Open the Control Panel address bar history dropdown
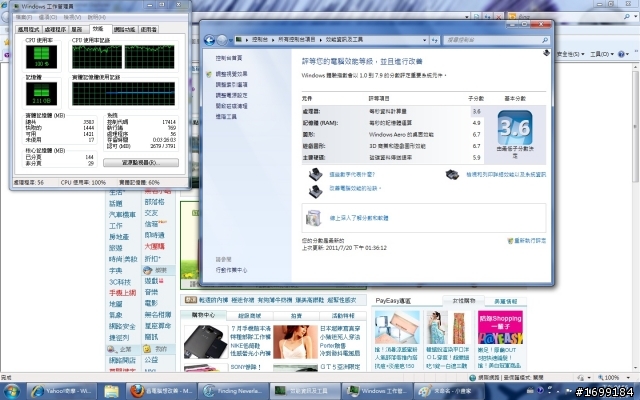The height and width of the screenshot is (400, 640). [x=424, y=40]
